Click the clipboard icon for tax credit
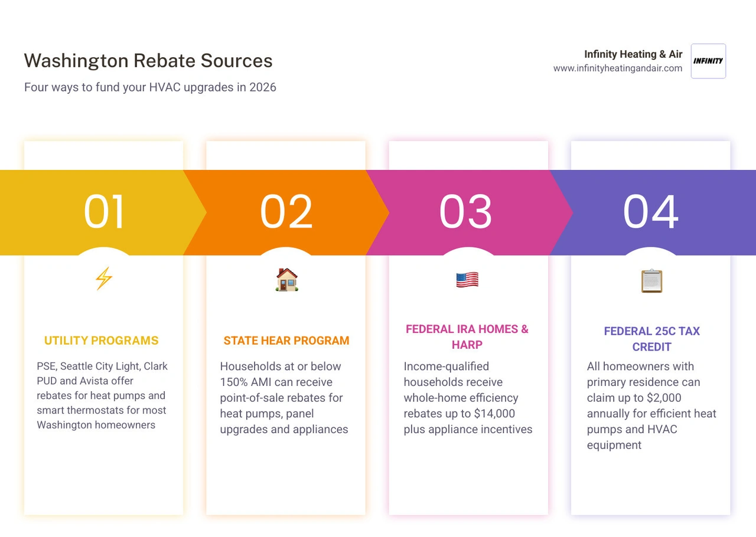756x537 pixels. point(651,280)
